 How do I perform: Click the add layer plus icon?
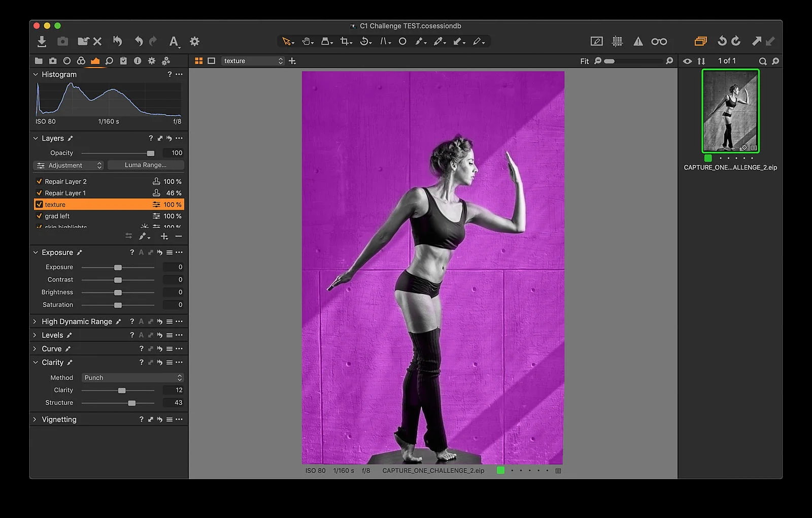[164, 237]
